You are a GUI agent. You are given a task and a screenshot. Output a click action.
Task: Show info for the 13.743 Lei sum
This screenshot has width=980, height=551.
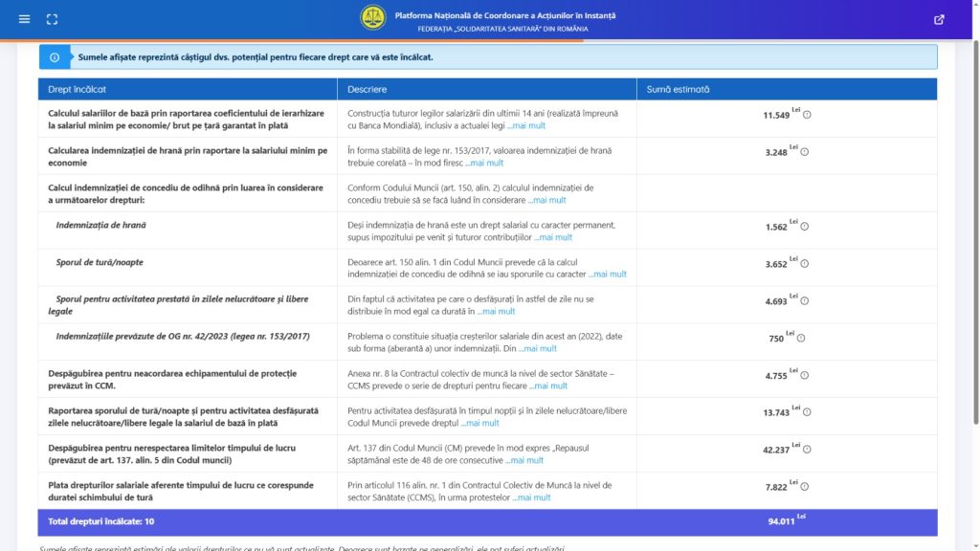pos(807,412)
